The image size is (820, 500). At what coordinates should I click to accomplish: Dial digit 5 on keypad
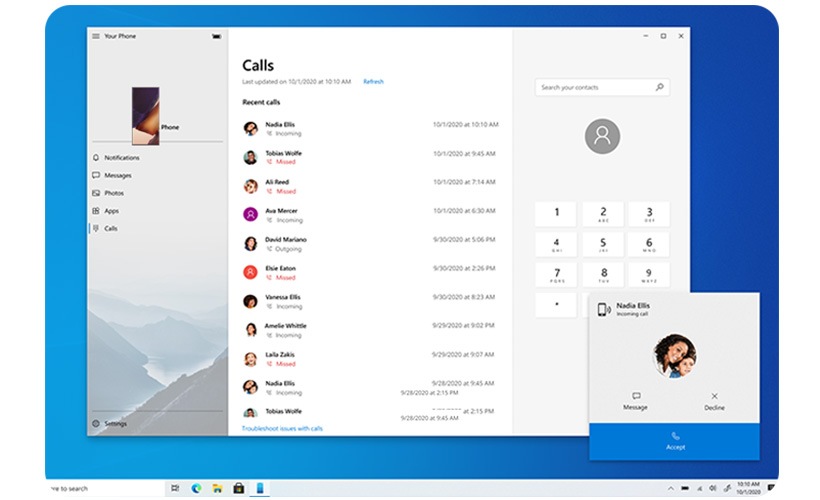tap(602, 244)
